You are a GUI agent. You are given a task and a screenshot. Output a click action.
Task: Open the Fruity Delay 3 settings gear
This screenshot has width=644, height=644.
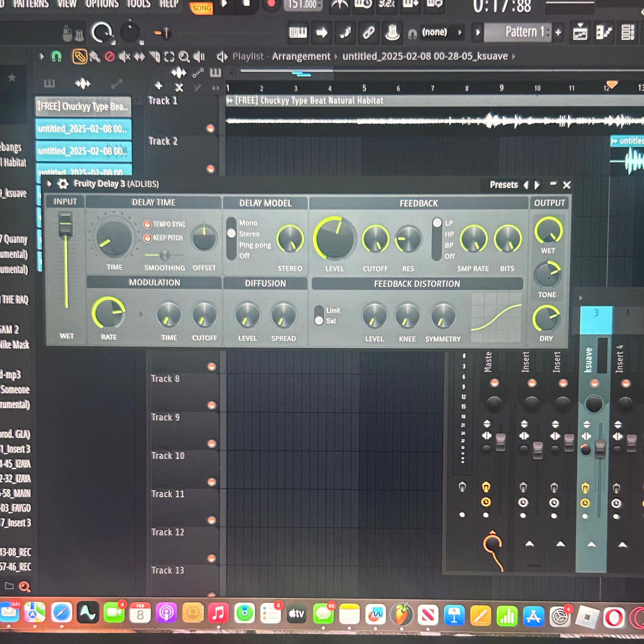63,184
